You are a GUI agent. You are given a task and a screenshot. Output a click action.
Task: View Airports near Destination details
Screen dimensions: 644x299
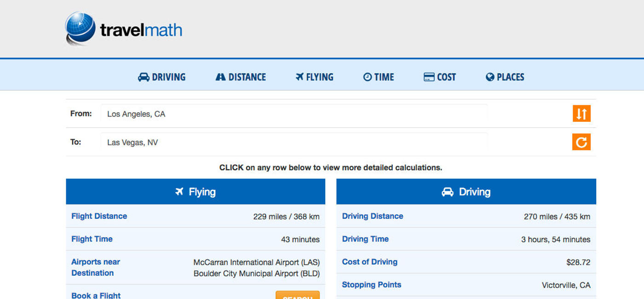pos(195,267)
